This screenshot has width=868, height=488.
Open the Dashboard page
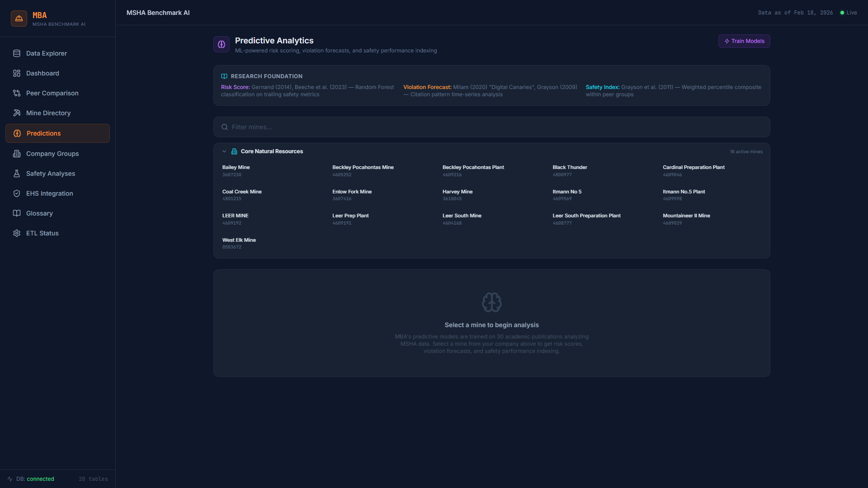[42, 73]
